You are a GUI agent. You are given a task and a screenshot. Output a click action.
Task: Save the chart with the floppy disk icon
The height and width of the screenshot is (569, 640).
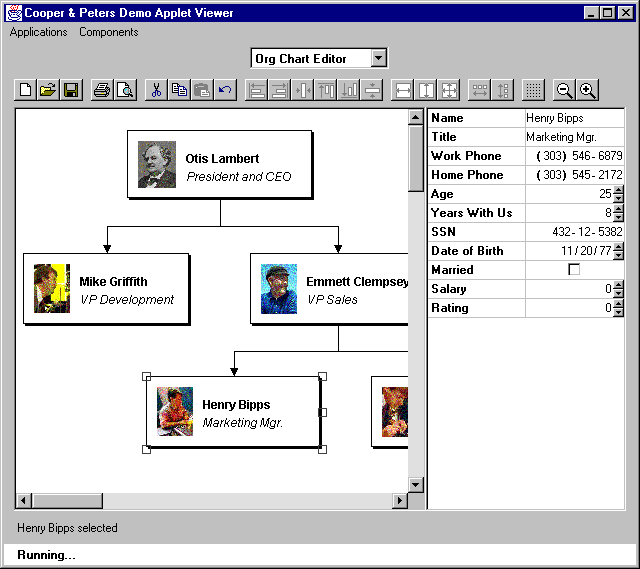click(71, 90)
